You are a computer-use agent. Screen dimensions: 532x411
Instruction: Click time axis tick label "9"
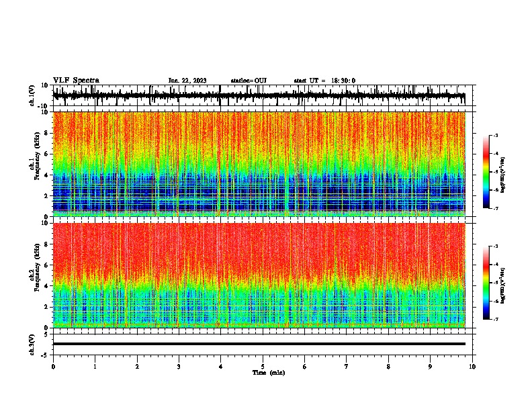pyautogui.click(x=430, y=367)
